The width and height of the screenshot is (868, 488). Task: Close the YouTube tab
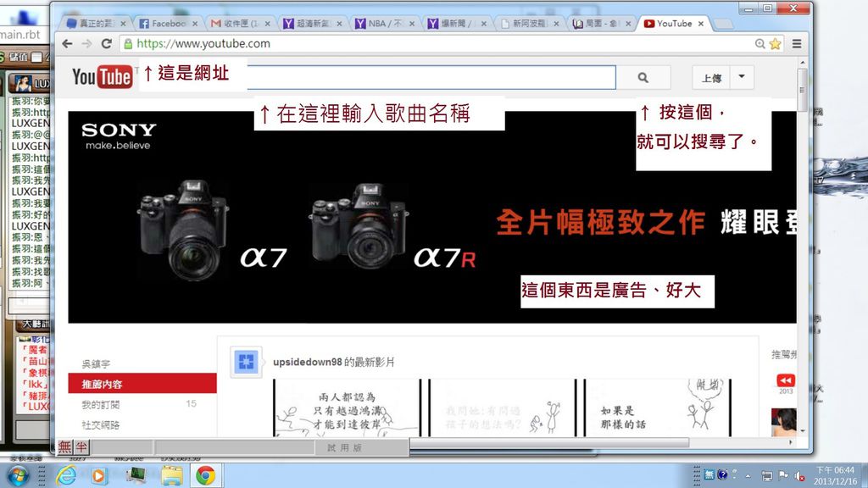[x=701, y=24]
